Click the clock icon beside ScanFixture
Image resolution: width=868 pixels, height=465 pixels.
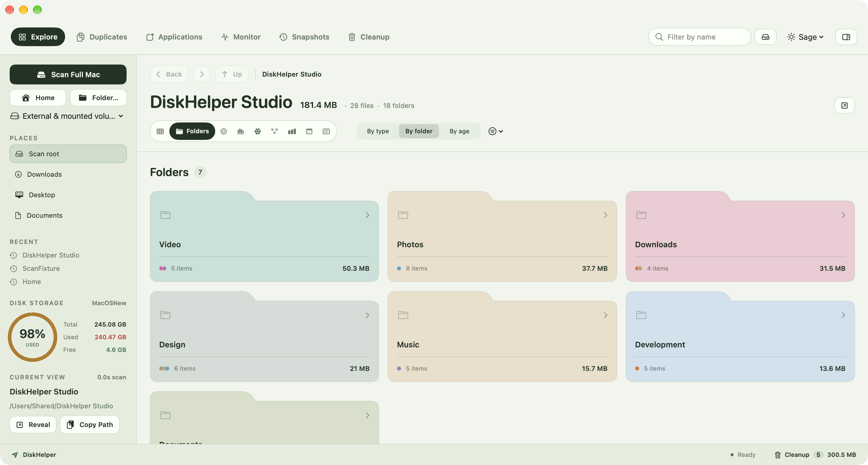click(14, 268)
